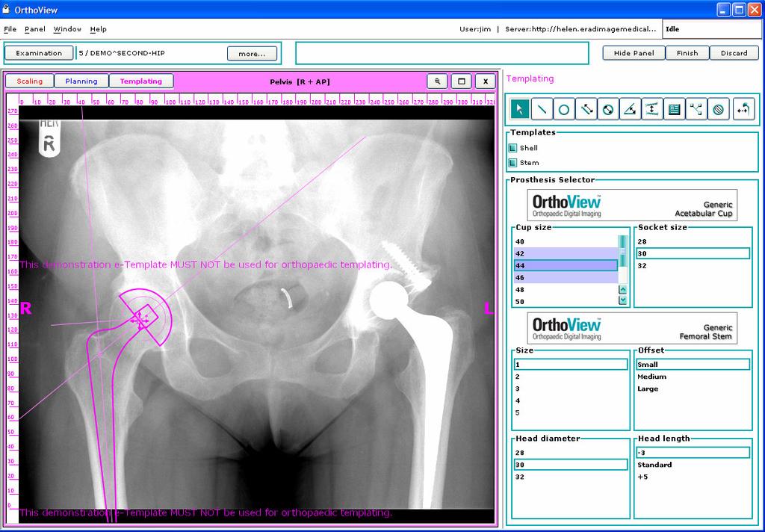
Task: Click the OrthoView title bar app icon
Action: pos(6,9)
